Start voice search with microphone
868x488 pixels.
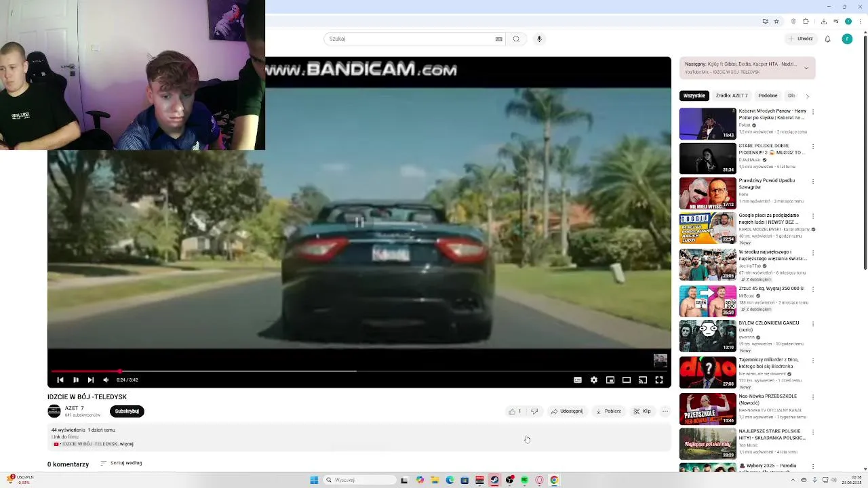coord(539,39)
